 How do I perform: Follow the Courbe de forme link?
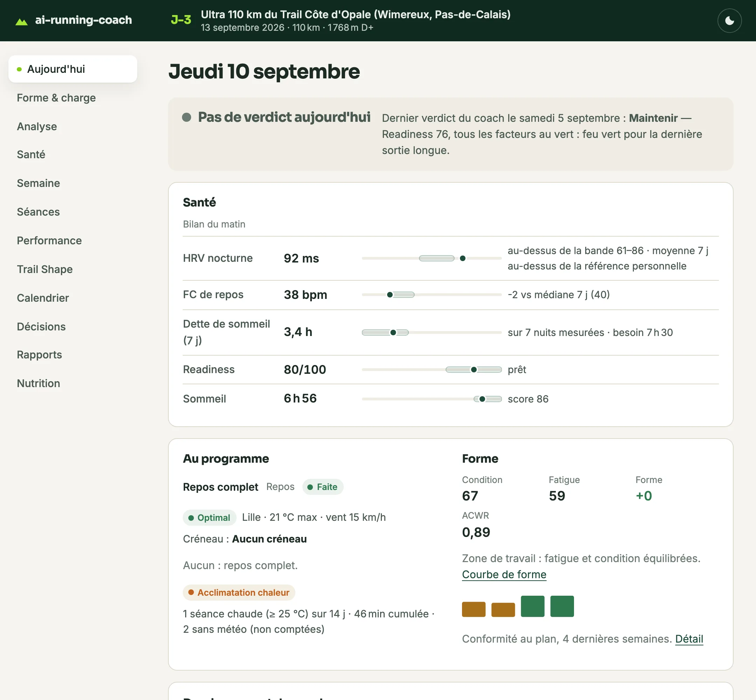click(x=504, y=574)
